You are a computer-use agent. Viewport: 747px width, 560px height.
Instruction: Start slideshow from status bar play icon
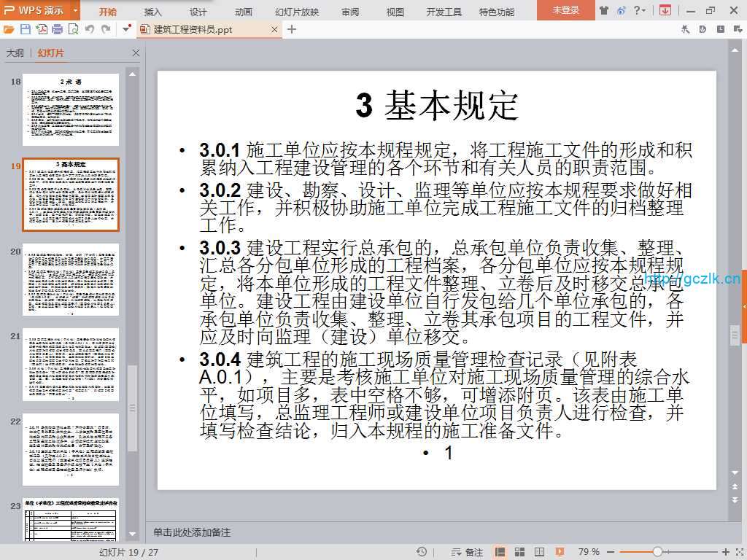(560, 552)
